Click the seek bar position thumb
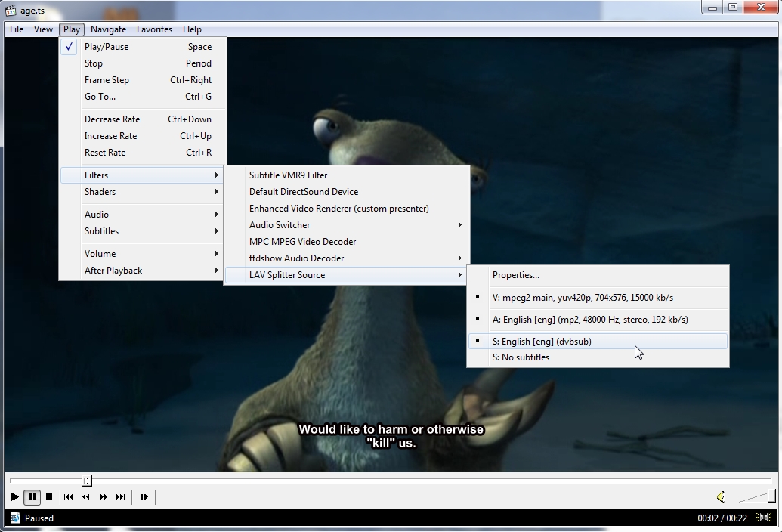This screenshot has height=532, width=782. [88, 481]
